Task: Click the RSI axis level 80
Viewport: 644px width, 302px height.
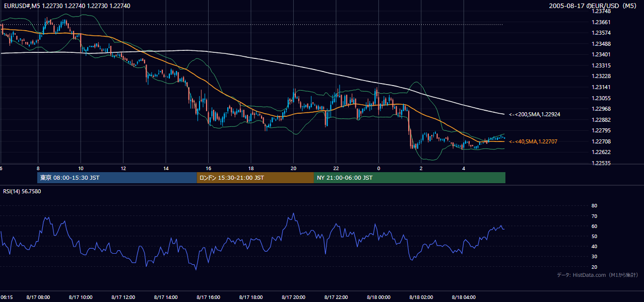Action: 594,206
